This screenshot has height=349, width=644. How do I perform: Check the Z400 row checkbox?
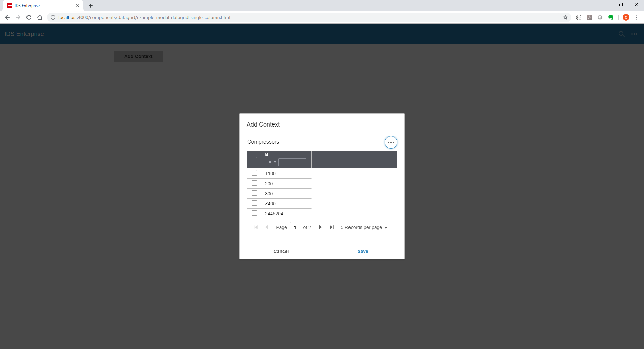pyautogui.click(x=254, y=203)
